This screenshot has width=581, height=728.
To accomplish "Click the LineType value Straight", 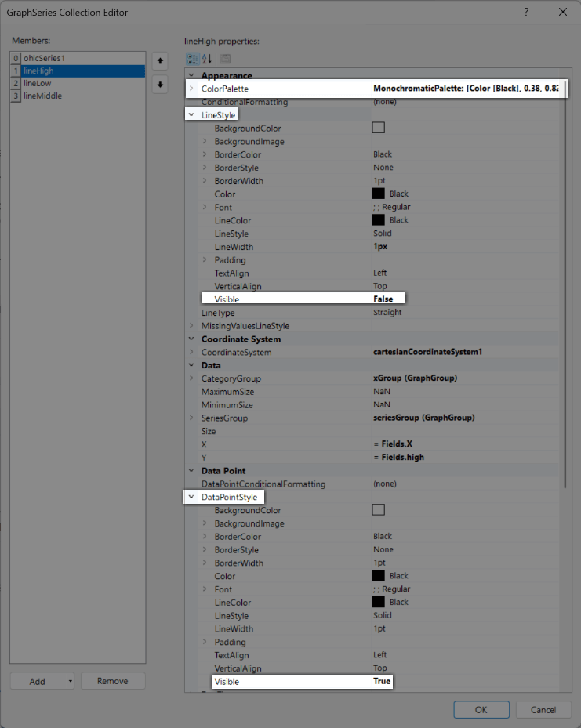I will (387, 312).
